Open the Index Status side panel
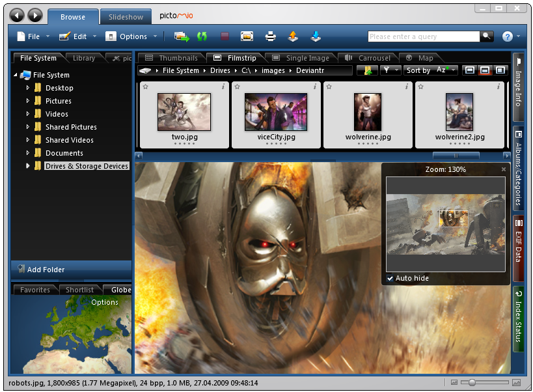The image size is (533, 392). click(x=518, y=319)
